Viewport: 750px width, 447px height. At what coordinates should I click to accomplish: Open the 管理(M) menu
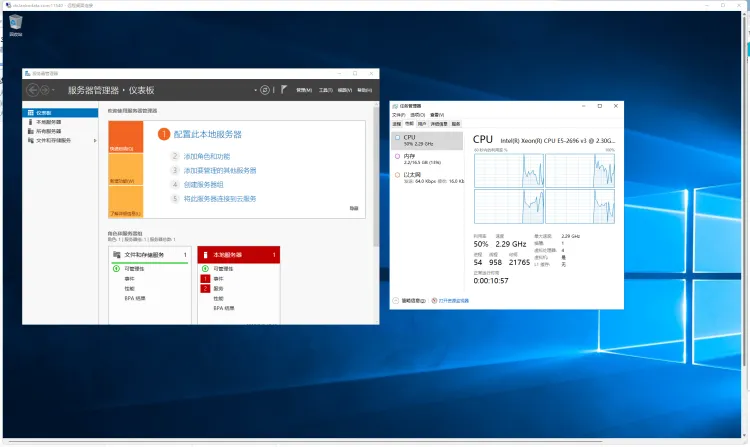[x=303, y=90]
